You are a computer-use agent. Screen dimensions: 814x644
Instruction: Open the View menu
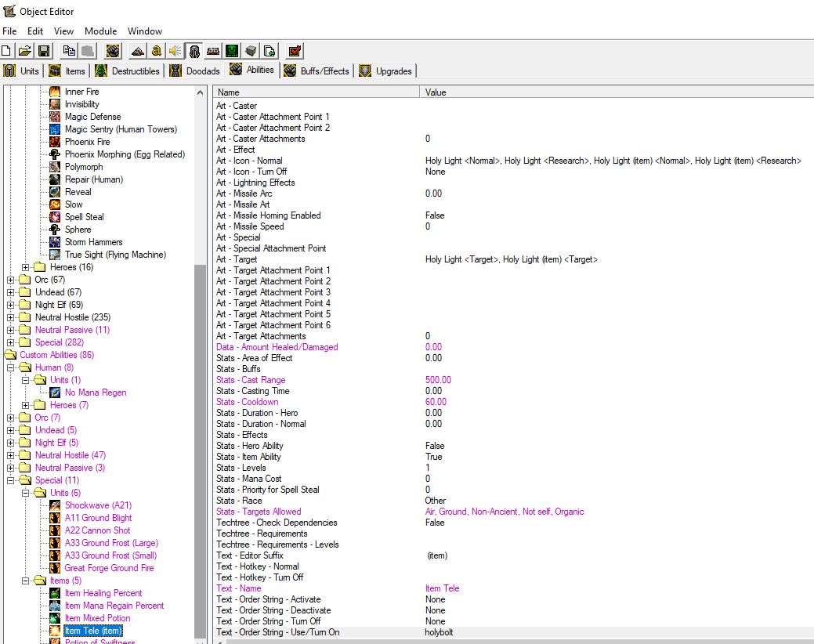[x=64, y=31]
